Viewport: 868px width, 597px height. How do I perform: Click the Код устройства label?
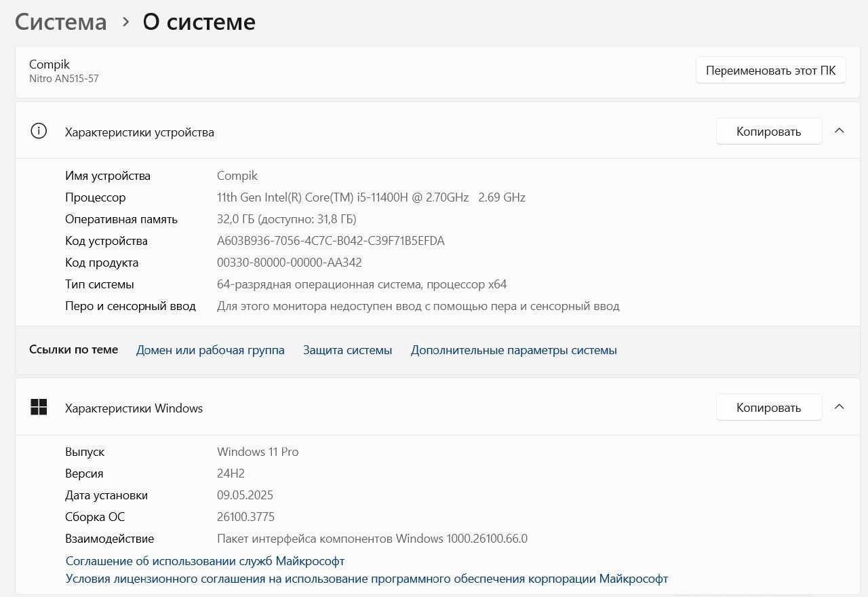(x=106, y=241)
